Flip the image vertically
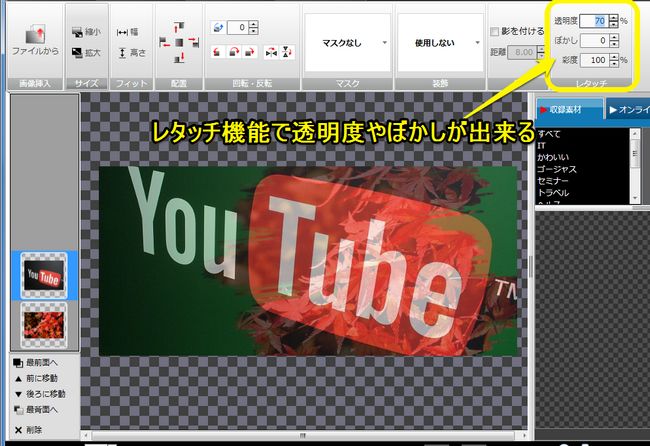The height and width of the screenshot is (446, 650). tap(287, 52)
